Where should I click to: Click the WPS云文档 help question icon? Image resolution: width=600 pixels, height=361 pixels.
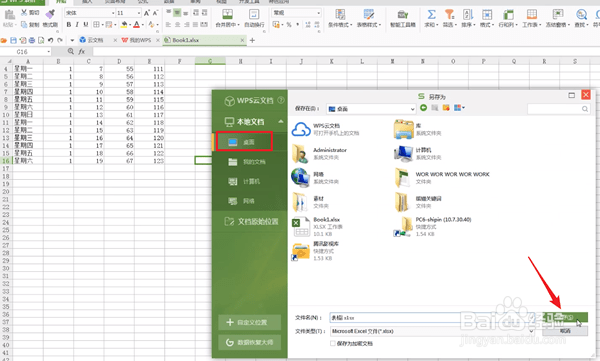point(281,100)
